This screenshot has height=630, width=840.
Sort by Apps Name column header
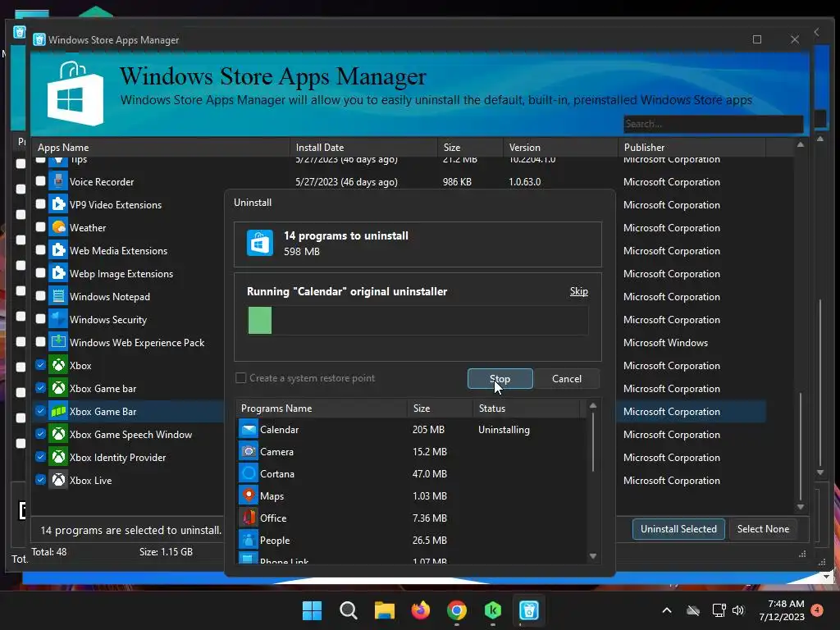tap(161, 148)
